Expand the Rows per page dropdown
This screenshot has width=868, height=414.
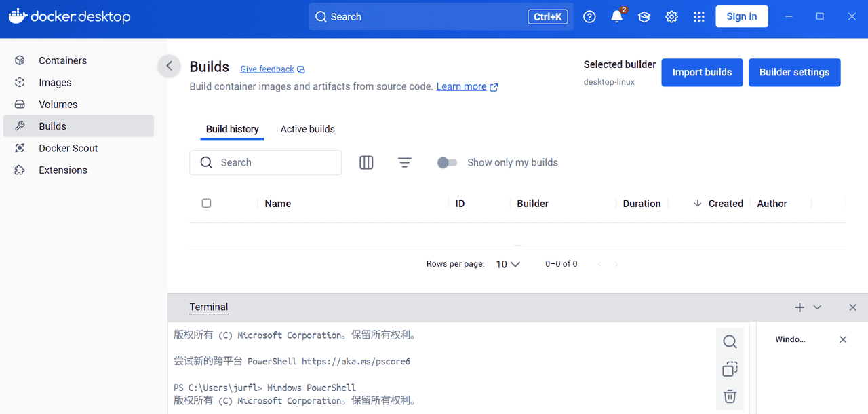508,264
